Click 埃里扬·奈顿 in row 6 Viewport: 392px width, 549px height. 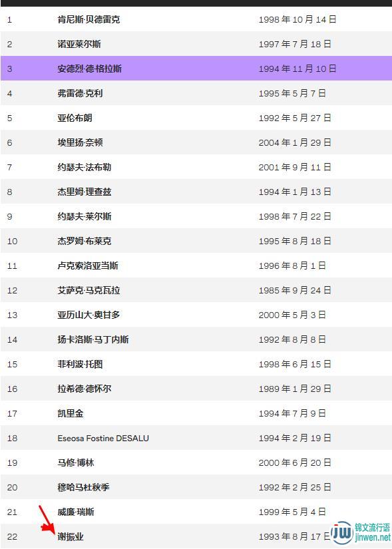81,142
